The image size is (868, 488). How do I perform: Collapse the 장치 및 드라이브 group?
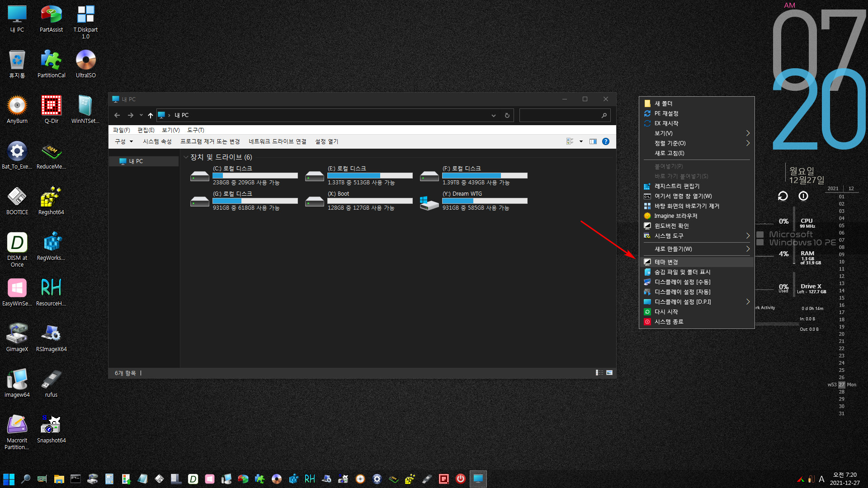[186, 157]
